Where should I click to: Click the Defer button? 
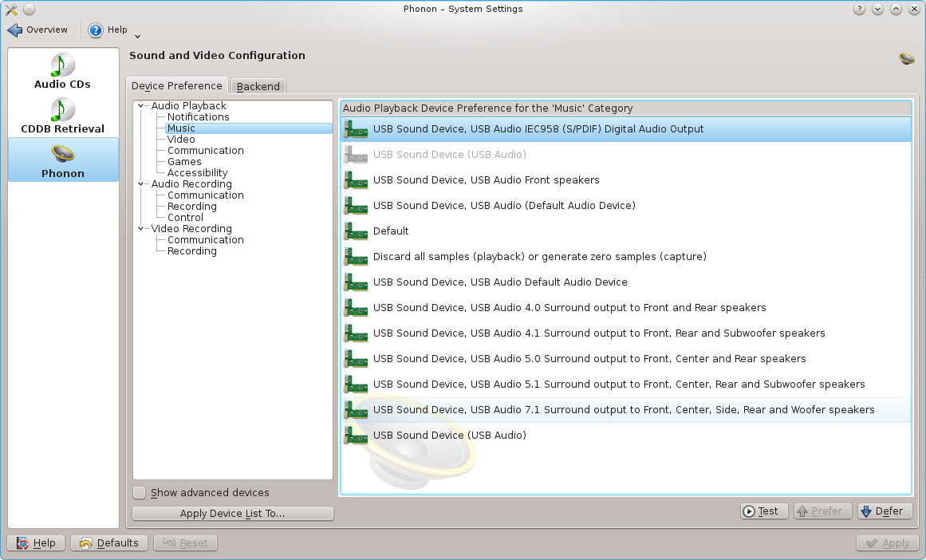[885, 511]
